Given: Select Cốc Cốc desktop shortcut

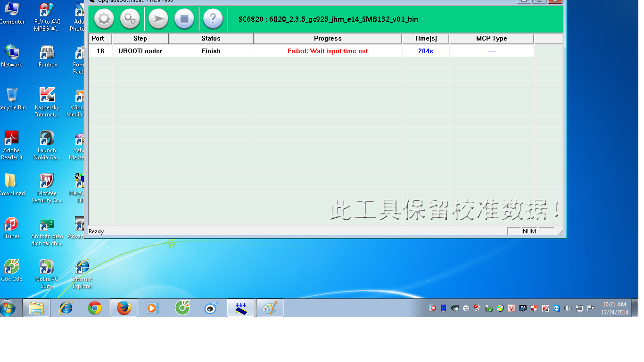Looking at the screenshot, I should click(12, 271).
